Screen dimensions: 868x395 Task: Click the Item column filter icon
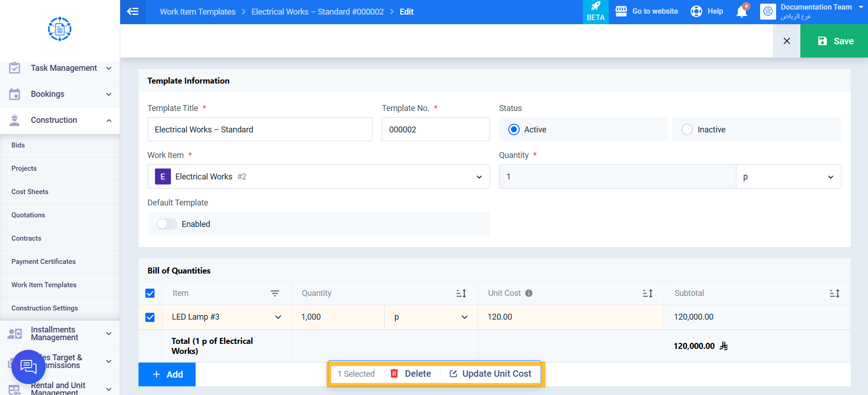click(275, 294)
